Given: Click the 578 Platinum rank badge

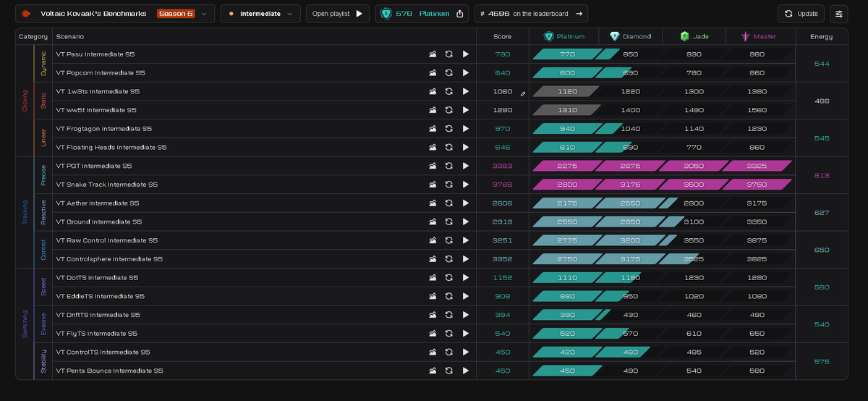Looking at the screenshot, I should pos(422,14).
